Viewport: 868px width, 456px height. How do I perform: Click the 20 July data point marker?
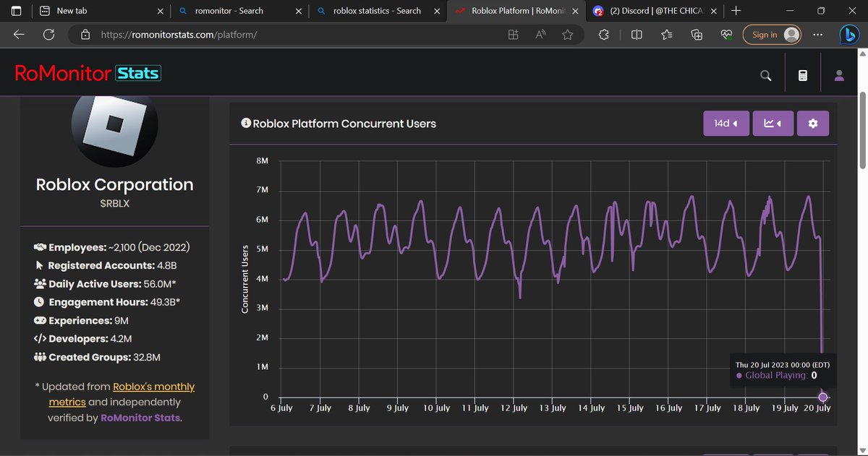822,397
